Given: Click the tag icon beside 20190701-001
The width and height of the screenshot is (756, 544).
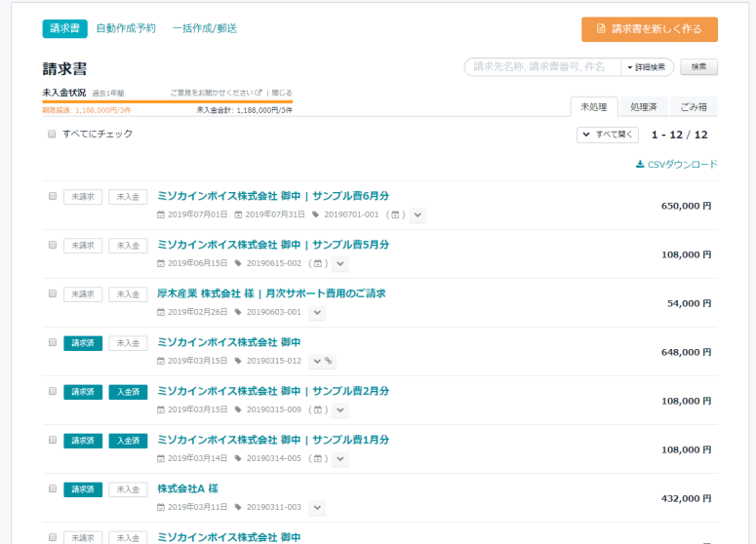Looking at the screenshot, I should [315, 214].
